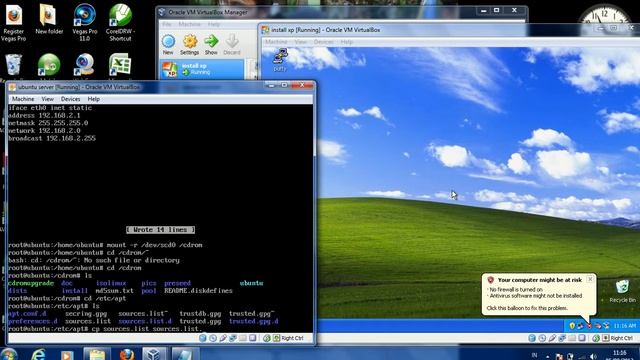640x360 pixels.
Task: Click mouse integration indicator in ubuntu server status bar
Action: [x=267, y=338]
